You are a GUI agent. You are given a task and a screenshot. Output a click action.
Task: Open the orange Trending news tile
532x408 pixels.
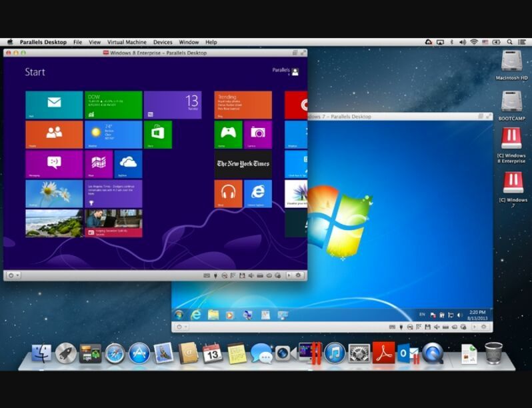tap(243, 105)
